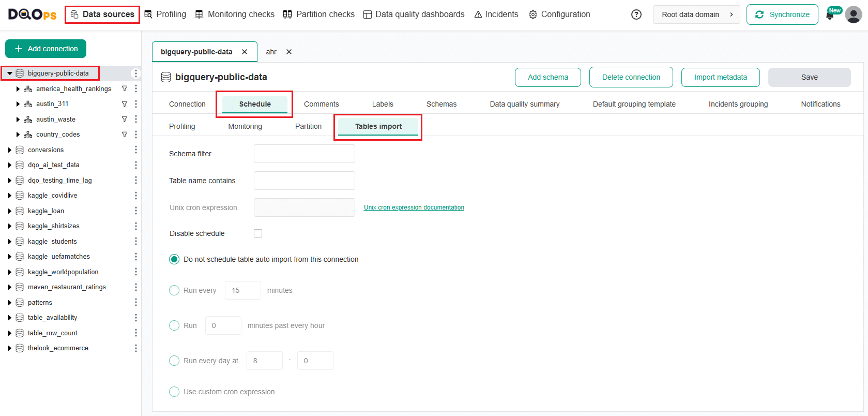Screen dimensions: 868x416
Task: Collapse the bigquery-public-data connection node
Action: click(x=10, y=73)
